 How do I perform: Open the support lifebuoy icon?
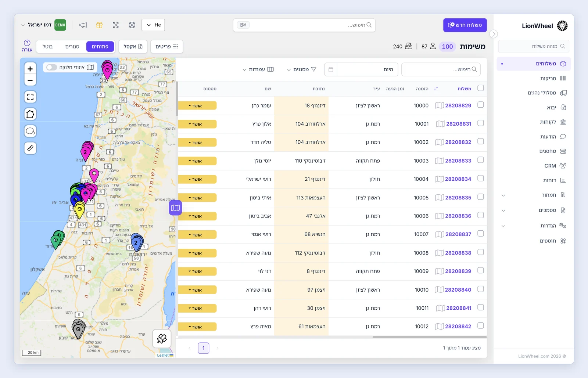click(x=132, y=25)
